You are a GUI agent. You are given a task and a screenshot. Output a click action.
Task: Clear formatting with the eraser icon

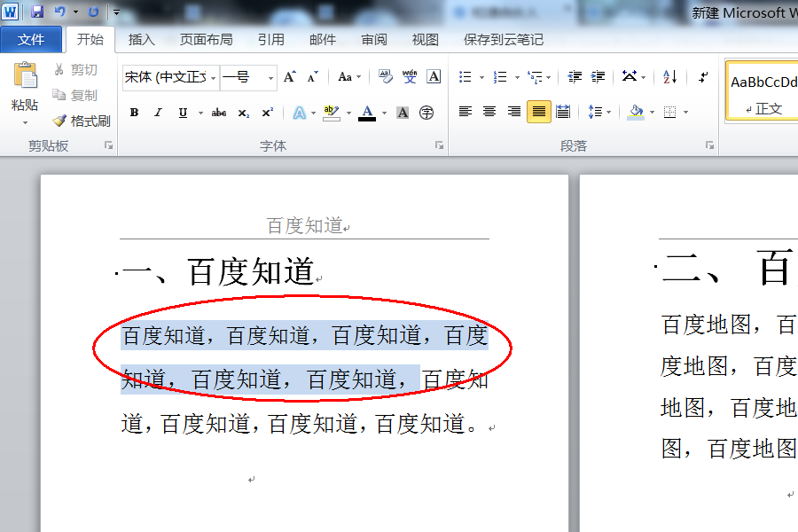tap(386, 77)
